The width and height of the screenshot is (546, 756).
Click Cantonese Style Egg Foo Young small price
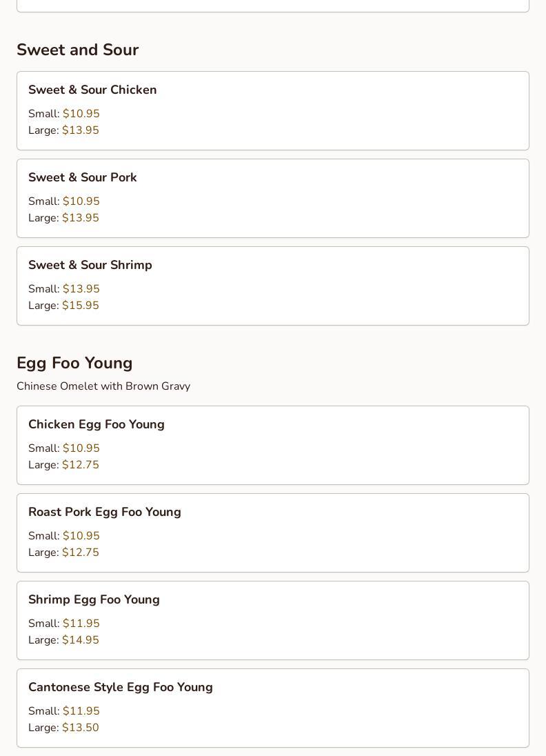tap(81, 711)
